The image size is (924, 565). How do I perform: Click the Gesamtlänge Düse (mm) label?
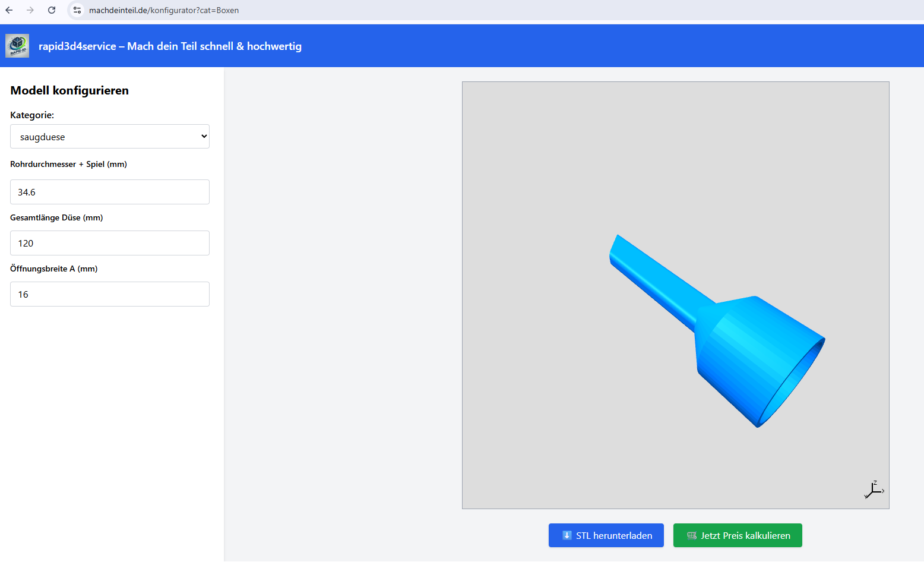[x=56, y=217]
